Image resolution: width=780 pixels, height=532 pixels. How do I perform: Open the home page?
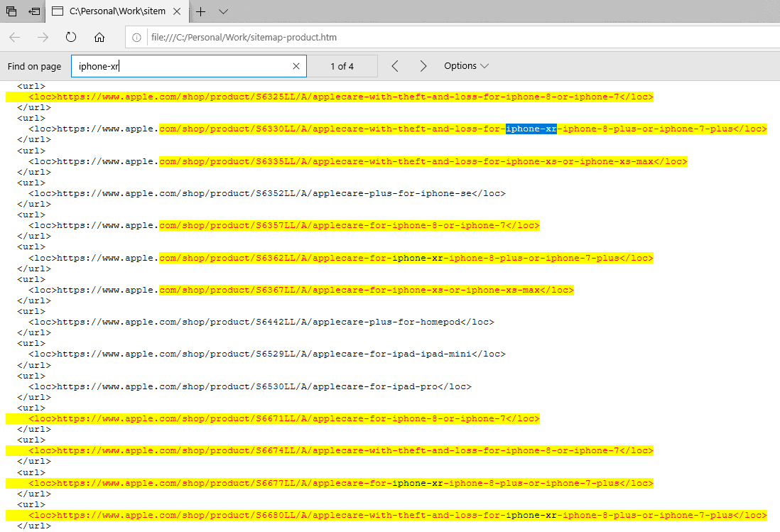pyautogui.click(x=99, y=37)
